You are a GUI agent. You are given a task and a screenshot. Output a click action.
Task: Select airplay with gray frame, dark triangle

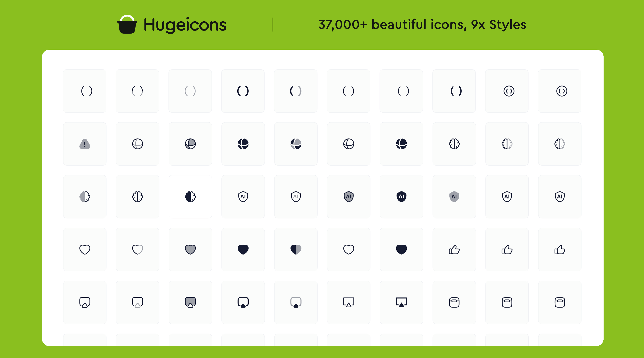296,302
